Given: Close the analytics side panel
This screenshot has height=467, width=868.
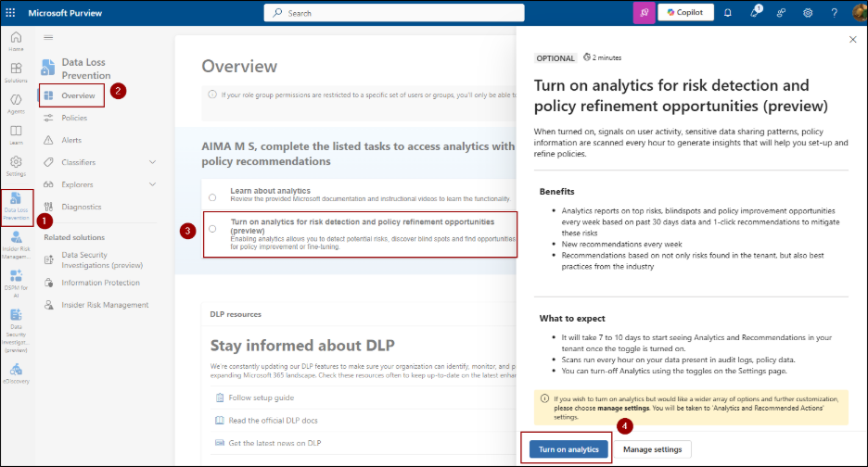Looking at the screenshot, I should tap(853, 40).
